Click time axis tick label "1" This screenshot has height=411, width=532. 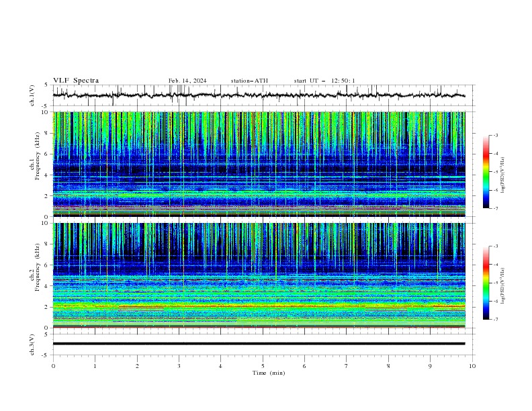[95, 366]
